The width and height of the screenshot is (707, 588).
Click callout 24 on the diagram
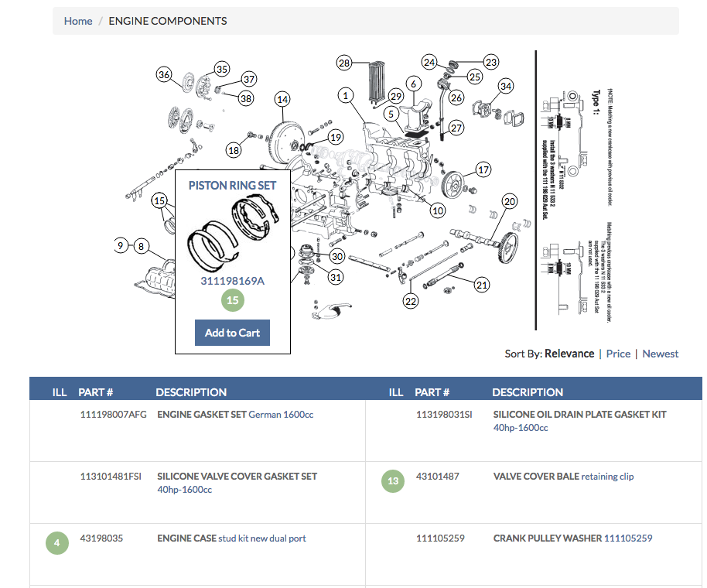(x=429, y=62)
